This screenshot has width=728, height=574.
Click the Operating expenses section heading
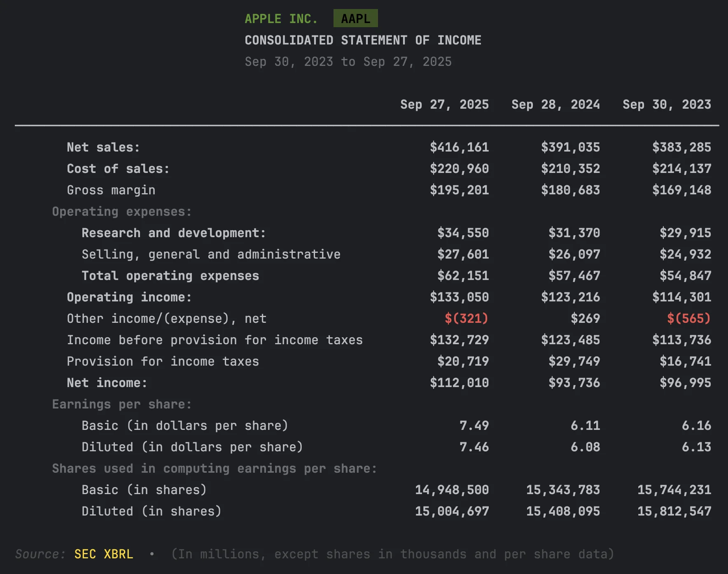pyautogui.click(x=122, y=212)
